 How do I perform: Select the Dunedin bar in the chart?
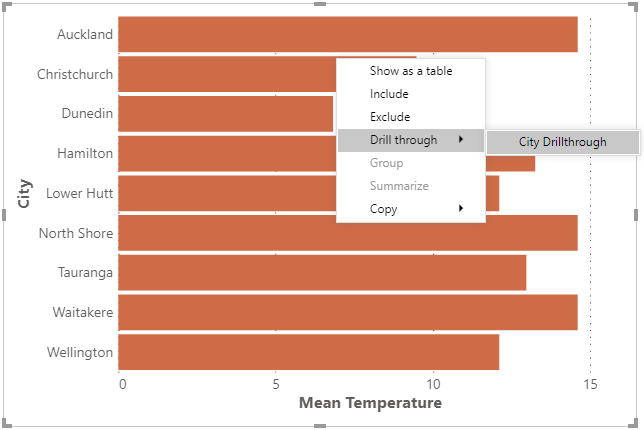[x=225, y=114]
